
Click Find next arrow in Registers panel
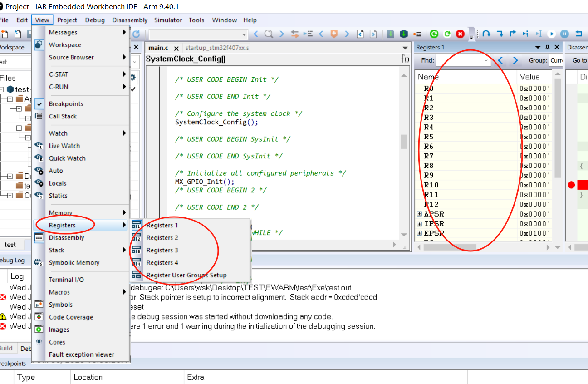click(x=515, y=60)
